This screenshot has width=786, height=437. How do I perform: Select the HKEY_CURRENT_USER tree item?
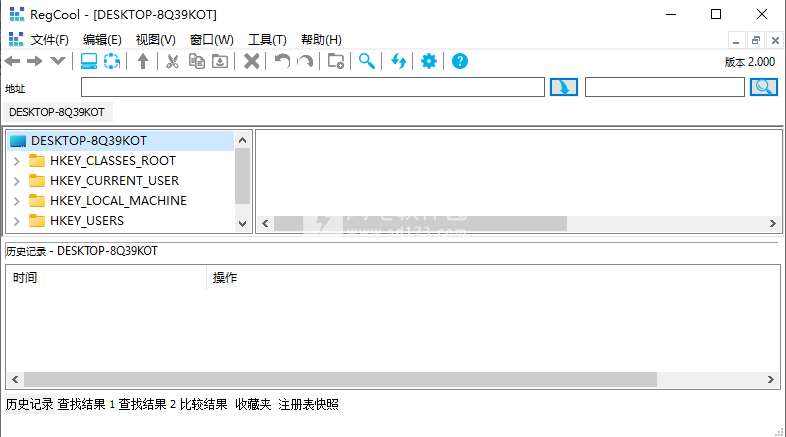coord(114,181)
